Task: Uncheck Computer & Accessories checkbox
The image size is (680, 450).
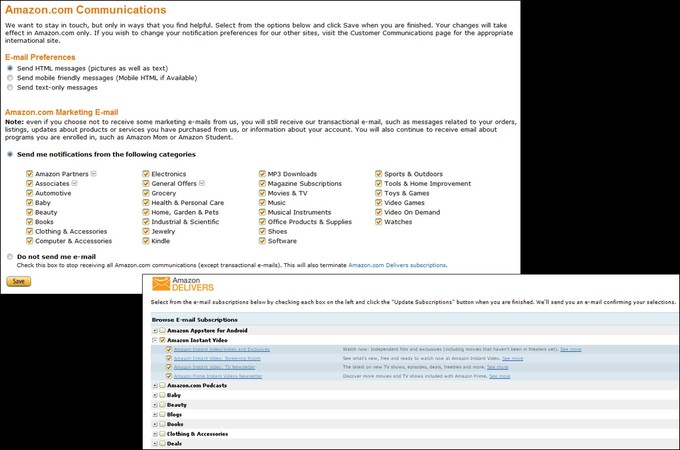Action: tap(29, 241)
